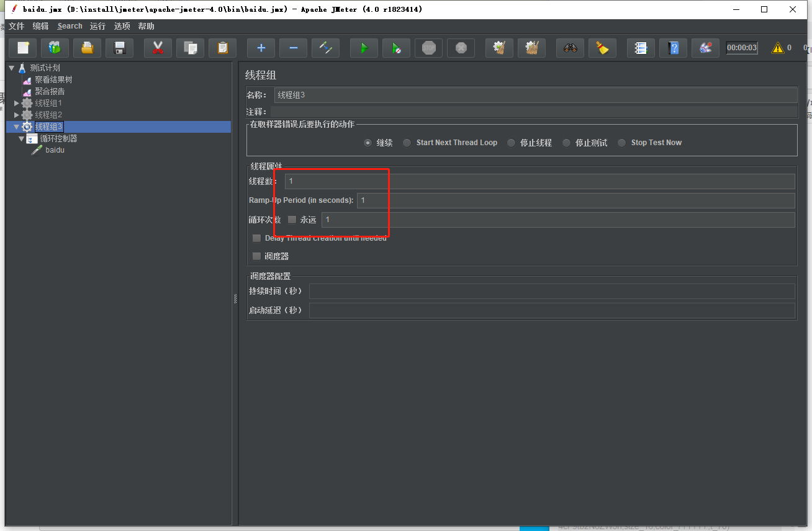The height and width of the screenshot is (531, 812).
Task: Click the 线程数 thread count field
Action: click(x=540, y=181)
